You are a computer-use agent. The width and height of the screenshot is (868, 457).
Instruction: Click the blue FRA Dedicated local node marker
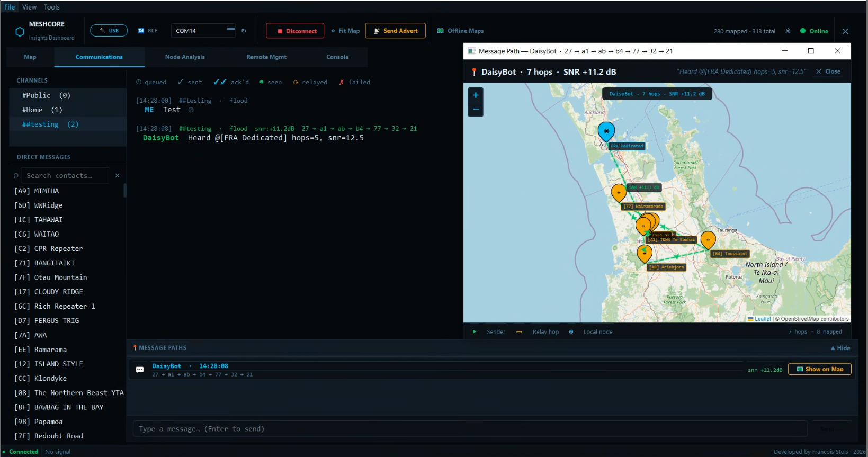pos(606,131)
